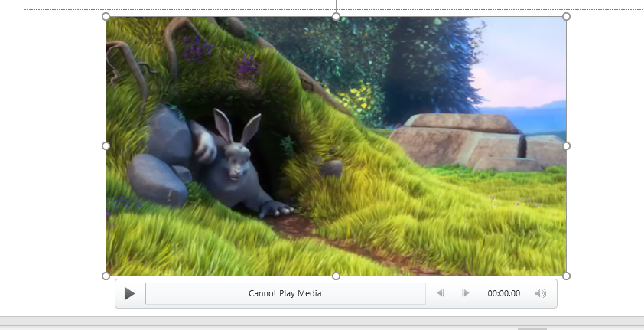This screenshot has height=330, width=644.
Task: Click the bottom-right resize handle of video
Action: tap(567, 276)
